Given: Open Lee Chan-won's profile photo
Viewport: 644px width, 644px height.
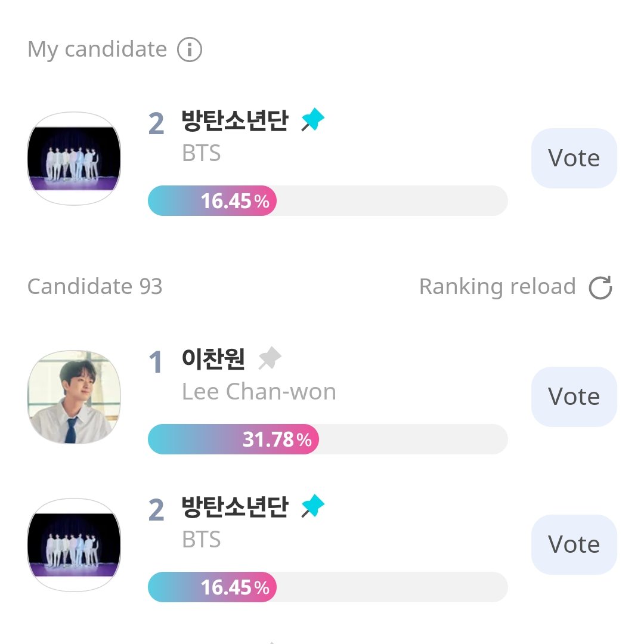Looking at the screenshot, I should 74,397.
